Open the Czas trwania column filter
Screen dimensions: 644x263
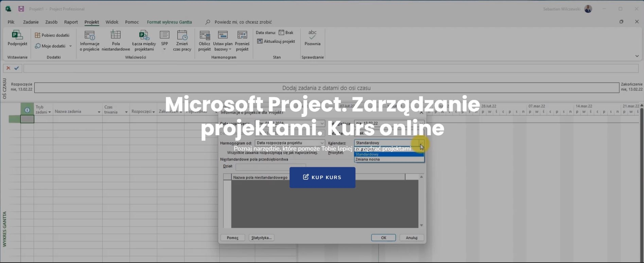coord(126,112)
